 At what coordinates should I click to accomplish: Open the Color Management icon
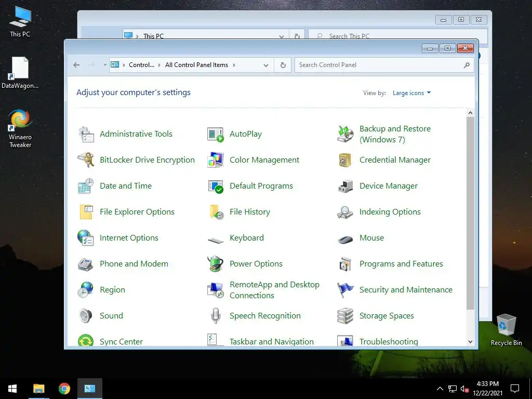pyautogui.click(x=216, y=160)
